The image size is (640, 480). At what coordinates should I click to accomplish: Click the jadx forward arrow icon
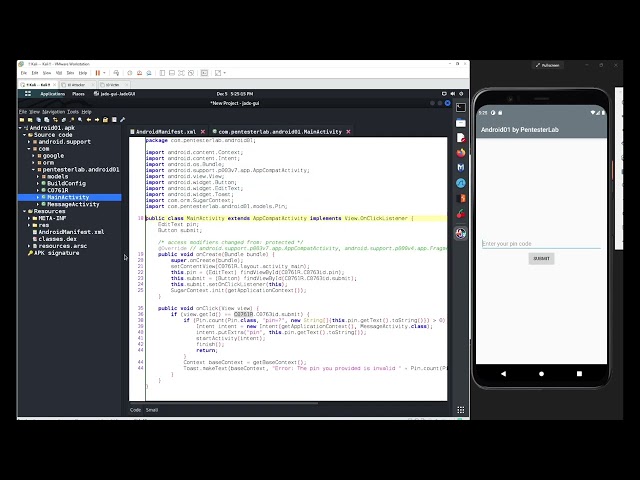(x=97, y=120)
